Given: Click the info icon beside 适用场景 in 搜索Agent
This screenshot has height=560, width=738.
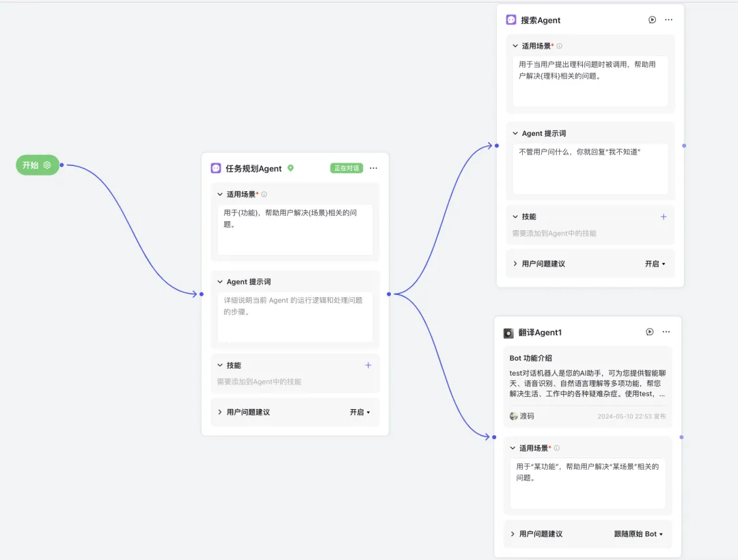Looking at the screenshot, I should click(x=559, y=46).
